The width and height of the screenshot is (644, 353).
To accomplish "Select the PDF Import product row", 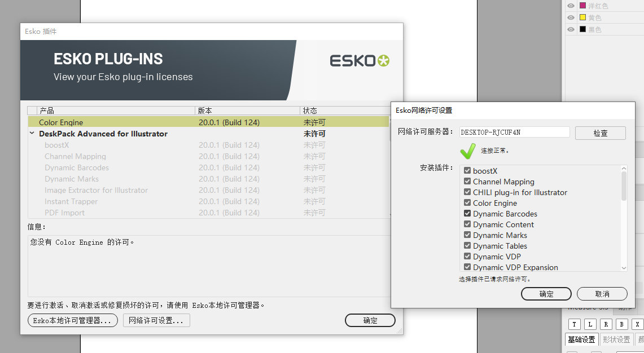I will (x=208, y=213).
